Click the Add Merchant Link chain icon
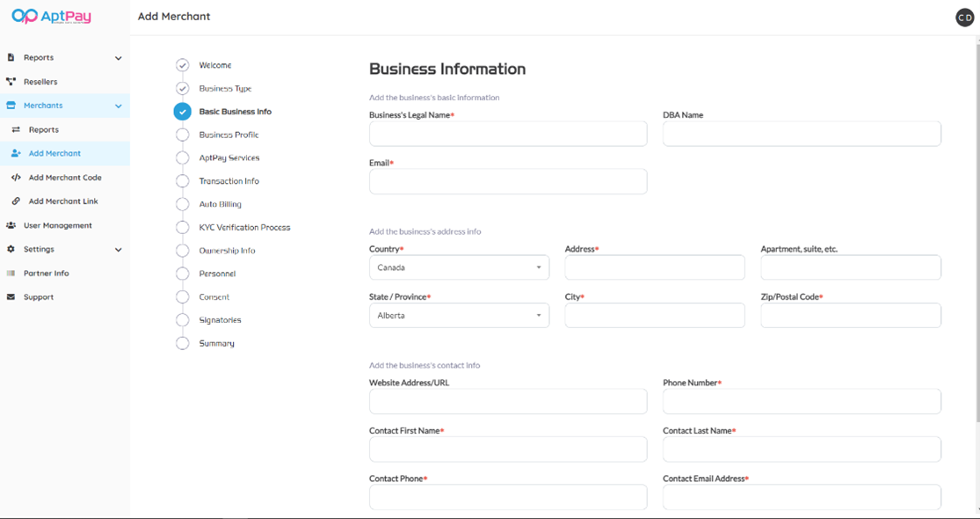 click(16, 201)
